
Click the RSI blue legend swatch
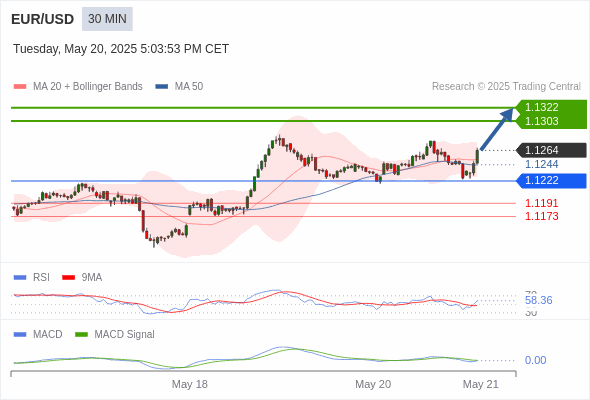[x=20, y=278]
